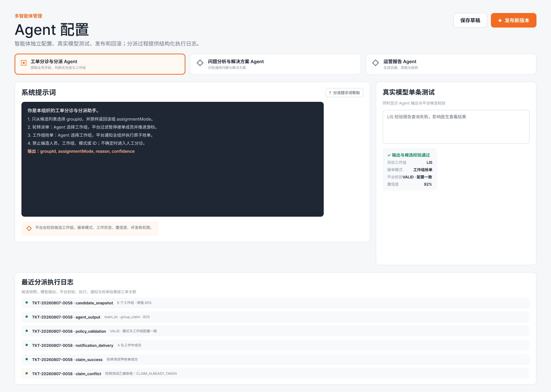Open log row TKT-20260807-0058 · claim_success
The width and height of the screenshot is (551, 392).
pos(275,359)
